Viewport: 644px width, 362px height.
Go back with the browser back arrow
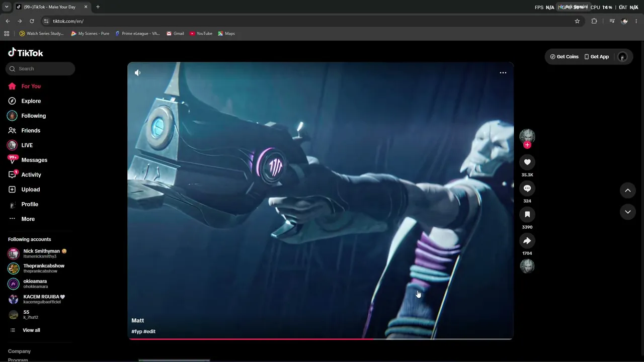point(8,21)
